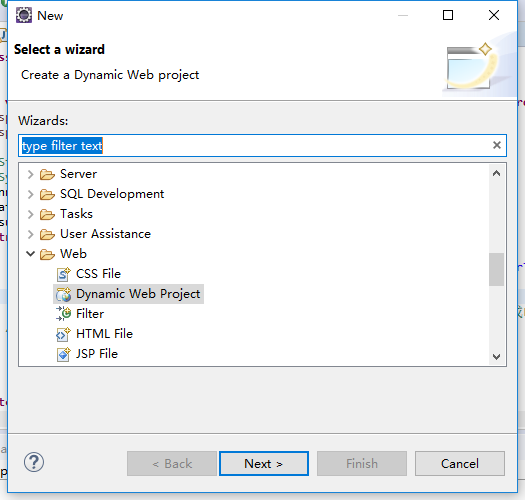The height and width of the screenshot is (500, 525).
Task: Click the Next button
Action: (264, 463)
